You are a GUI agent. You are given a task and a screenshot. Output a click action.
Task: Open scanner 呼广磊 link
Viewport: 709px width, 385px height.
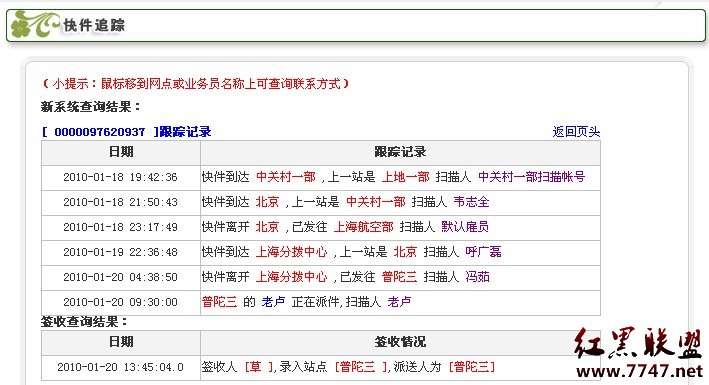coord(483,252)
